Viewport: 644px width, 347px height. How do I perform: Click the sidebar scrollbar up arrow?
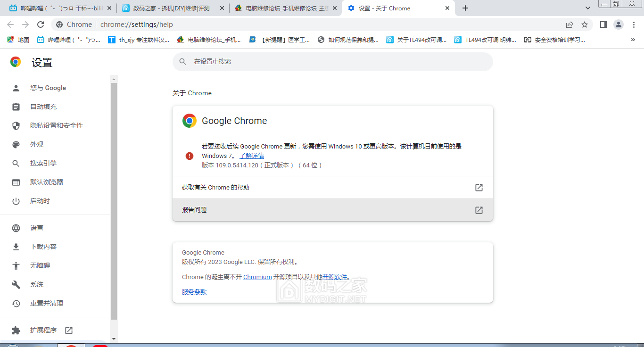point(114,78)
